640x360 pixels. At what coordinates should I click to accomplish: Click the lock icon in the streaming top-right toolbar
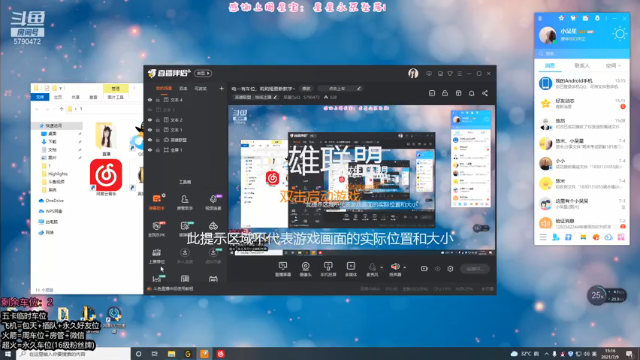pos(445,93)
